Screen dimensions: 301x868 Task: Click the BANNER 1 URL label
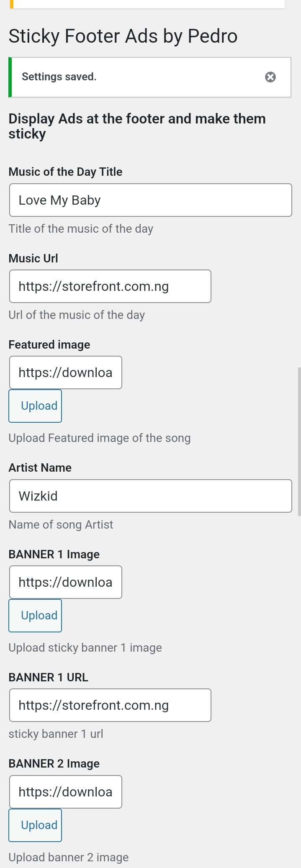48,677
